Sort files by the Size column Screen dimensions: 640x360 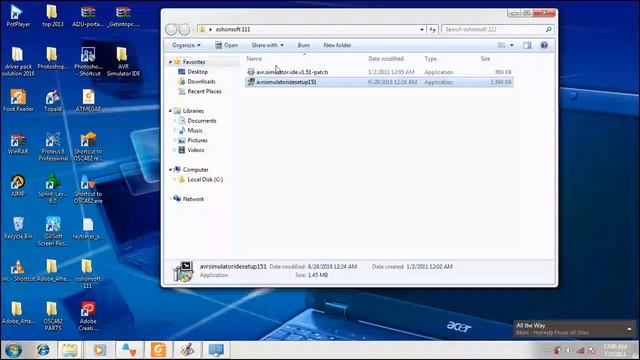pos(485,59)
